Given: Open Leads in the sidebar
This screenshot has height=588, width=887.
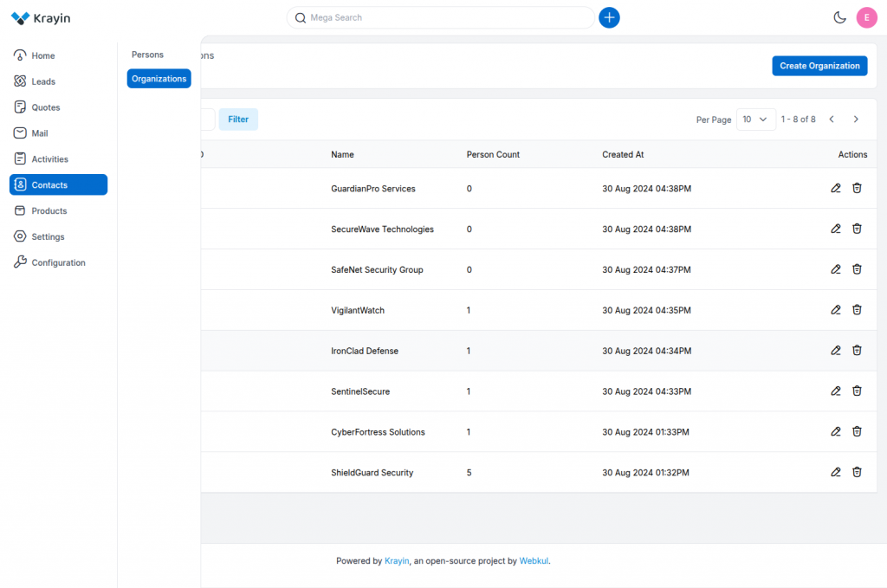Looking at the screenshot, I should tap(58, 81).
